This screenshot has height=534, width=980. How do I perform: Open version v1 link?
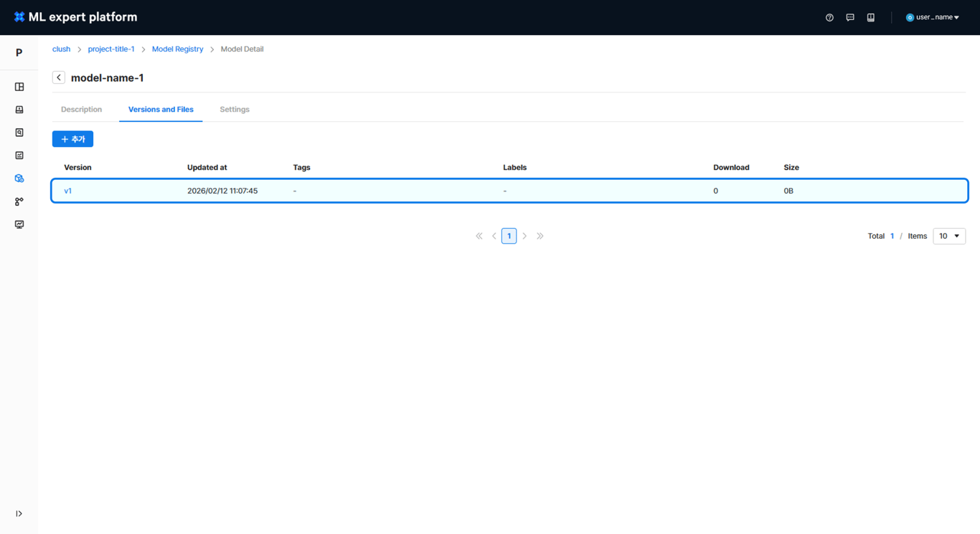pyautogui.click(x=68, y=191)
